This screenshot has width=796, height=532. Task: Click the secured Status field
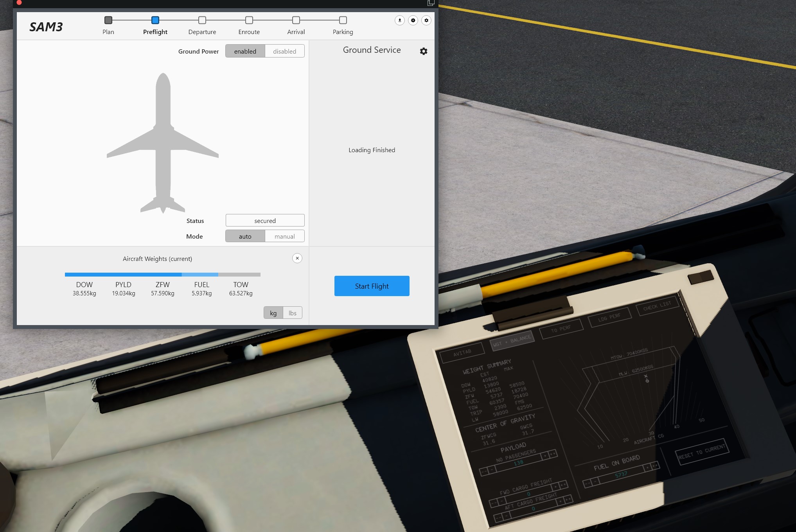point(265,221)
